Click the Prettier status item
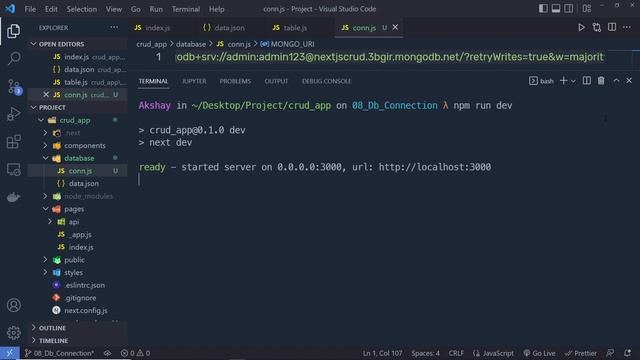Image resolution: width=640 pixels, height=360 pixels. (x=580, y=353)
